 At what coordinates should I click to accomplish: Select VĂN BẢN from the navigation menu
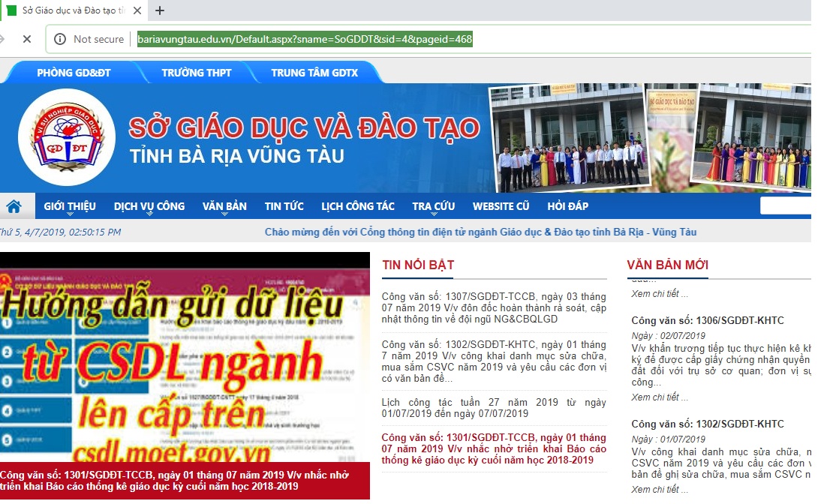click(x=225, y=205)
